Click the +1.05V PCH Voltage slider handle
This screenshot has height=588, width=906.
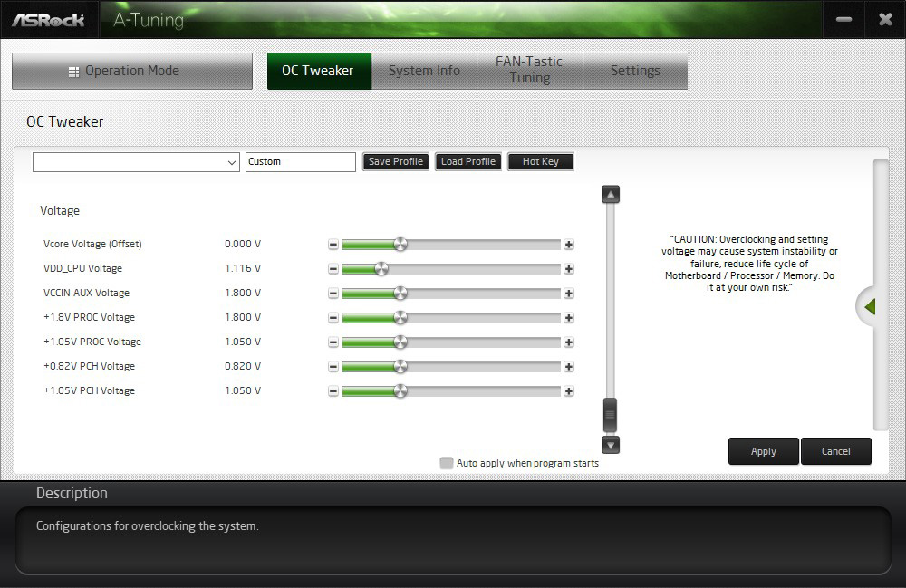tap(400, 391)
